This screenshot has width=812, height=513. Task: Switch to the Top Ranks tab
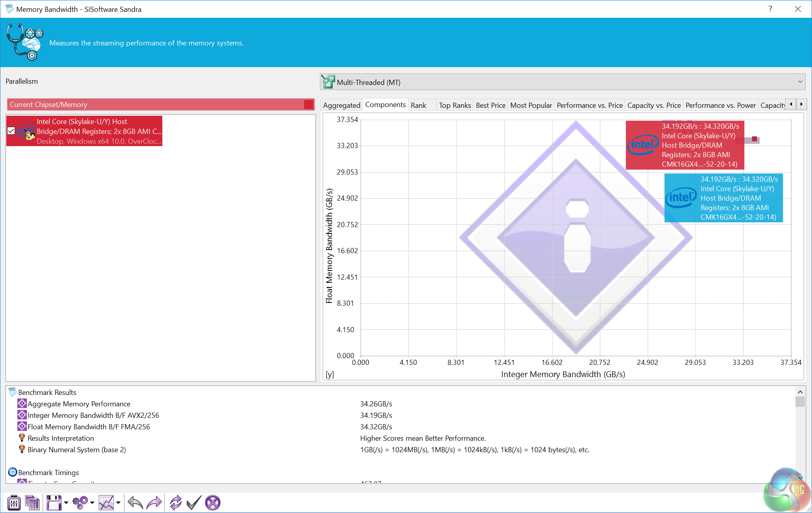[455, 105]
